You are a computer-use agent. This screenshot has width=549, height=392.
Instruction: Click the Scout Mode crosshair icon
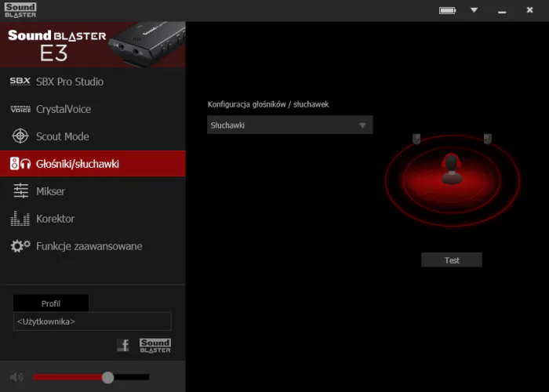[20, 136]
